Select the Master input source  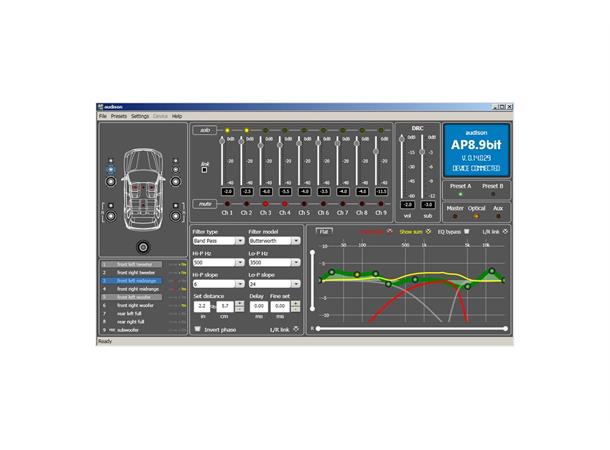[x=455, y=216]
